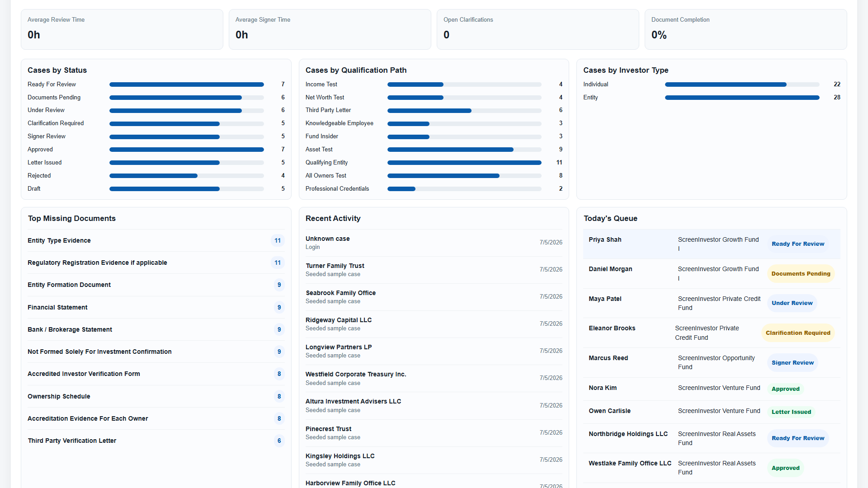Select Rejected status label
Viewport: 868px width, 488px height.
[x=39, y=176]
